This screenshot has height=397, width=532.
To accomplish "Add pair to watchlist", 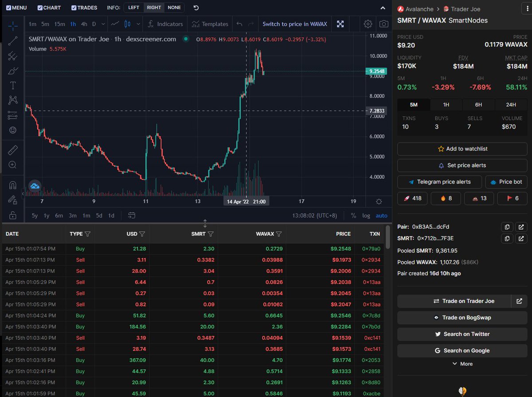I will click(462, 149).
